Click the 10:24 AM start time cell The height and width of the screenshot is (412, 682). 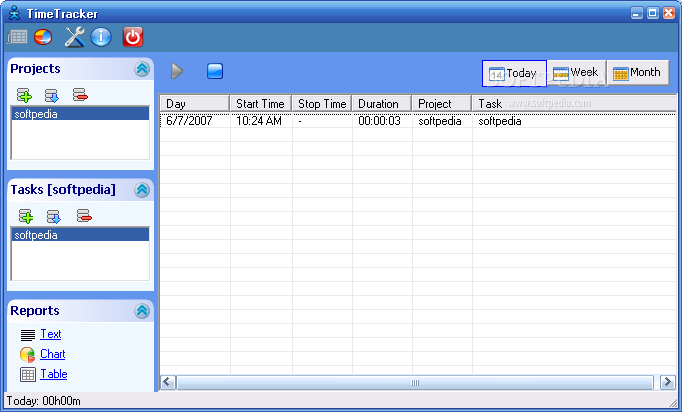click(259, 121)
